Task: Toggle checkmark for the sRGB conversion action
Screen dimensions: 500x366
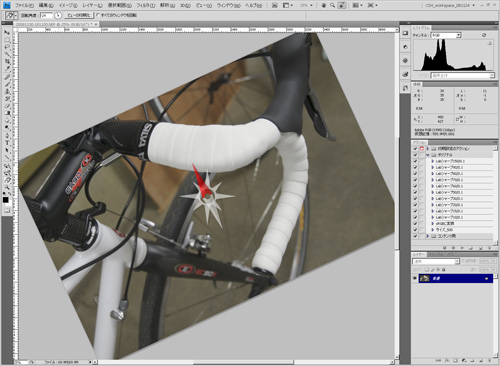Action: tap(415, 223)
